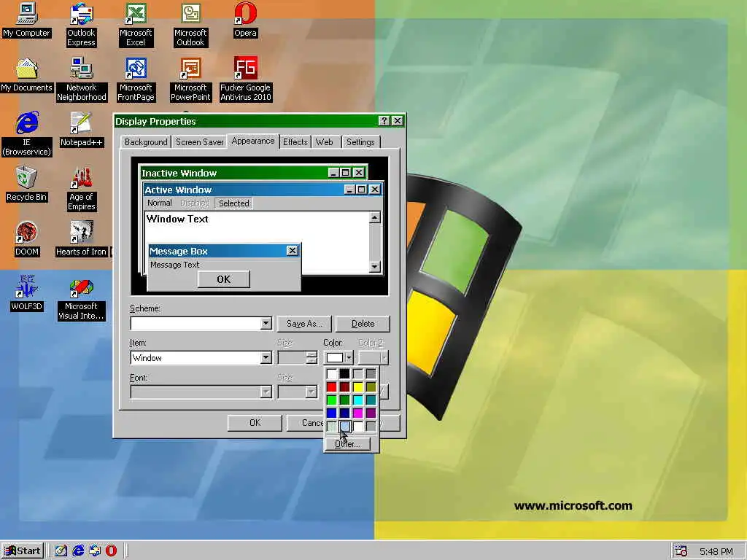Pick the bright red color swatch
Viewport: 747px width, 560px height.
tap(332, 387)
